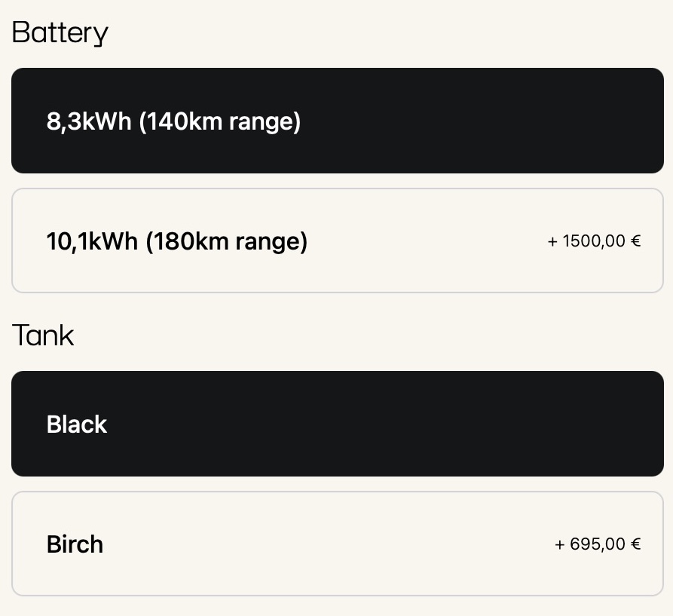Click the "Black" label text
Screen dimensions: 673x616
77,424
